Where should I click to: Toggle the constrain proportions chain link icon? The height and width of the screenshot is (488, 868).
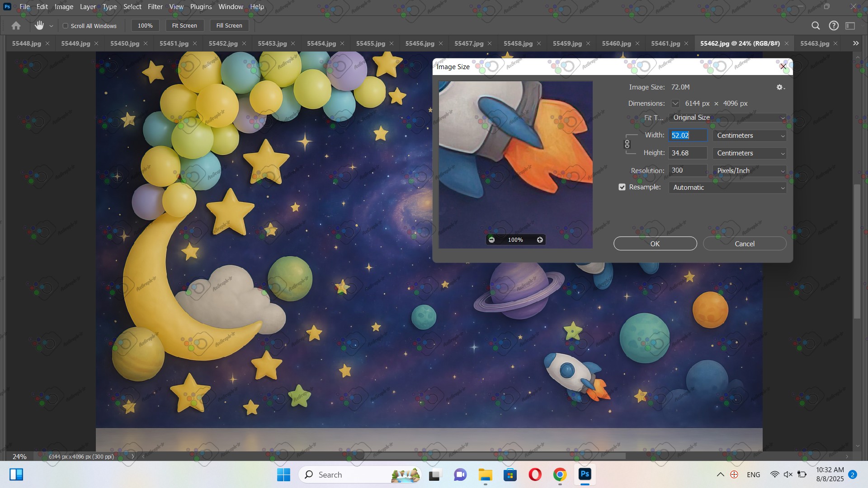627,144
